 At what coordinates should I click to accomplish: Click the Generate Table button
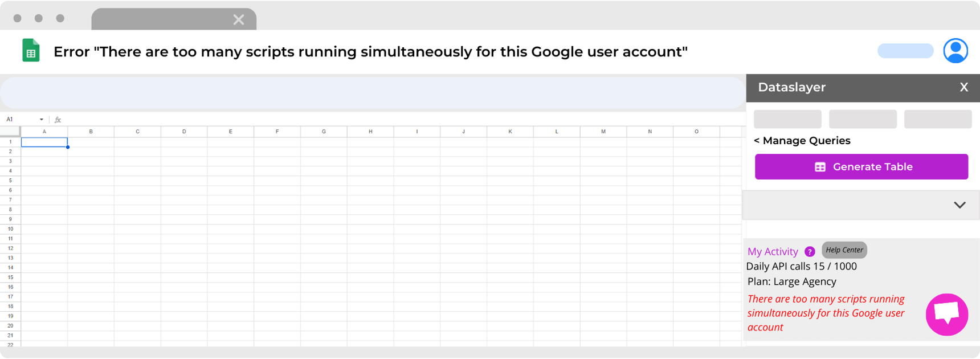point(861,166)
